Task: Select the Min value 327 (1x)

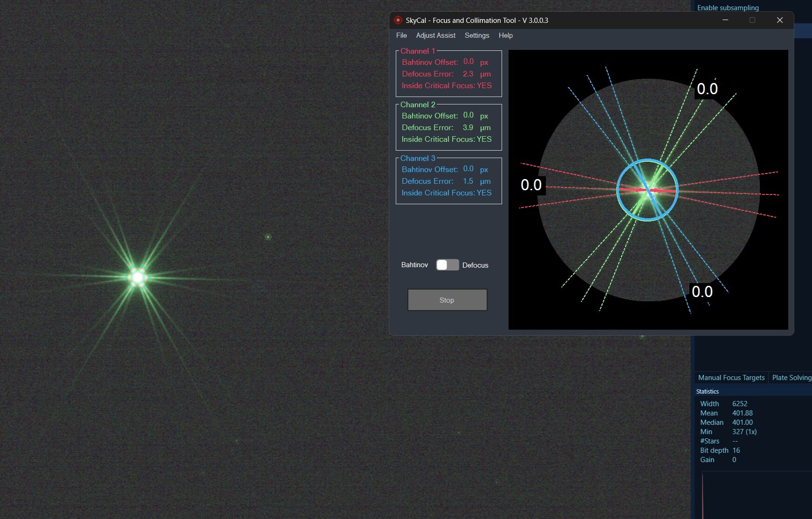Action: point(744,432)
